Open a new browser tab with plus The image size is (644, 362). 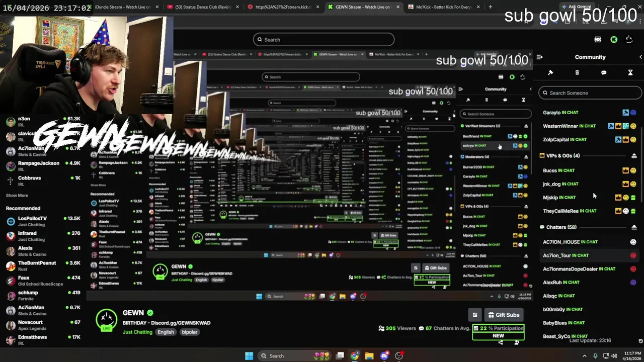[x=490, y=7]
